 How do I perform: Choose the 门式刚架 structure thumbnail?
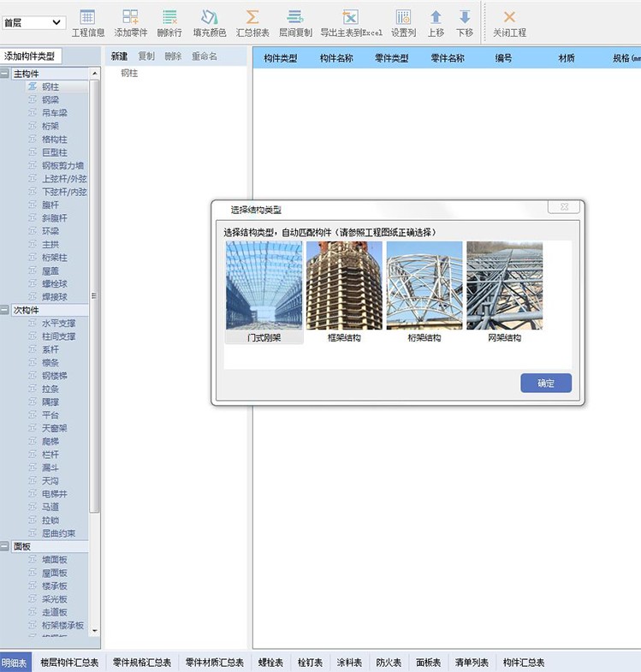pyautogui.click(x=264, y=292)
